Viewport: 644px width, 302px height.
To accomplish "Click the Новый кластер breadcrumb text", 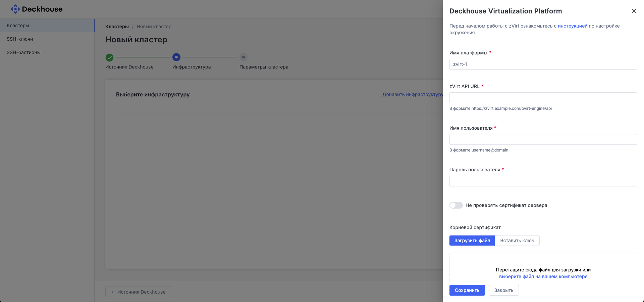I will click(154, 27).
